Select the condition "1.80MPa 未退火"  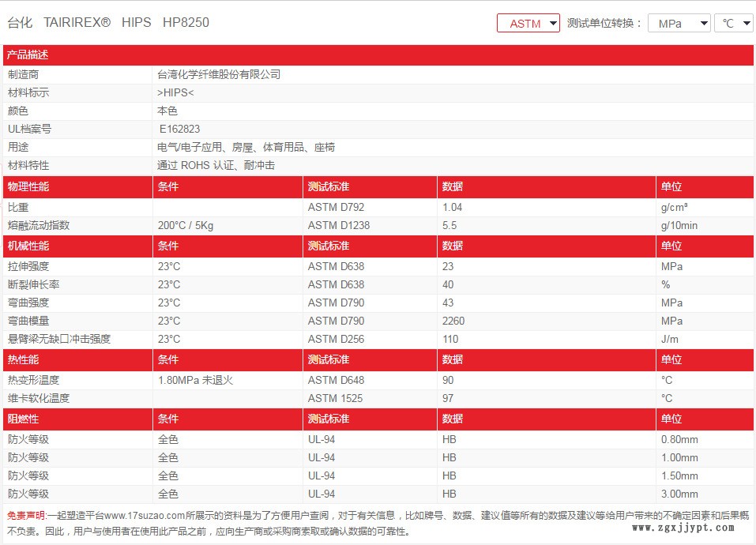pos(195,380)
